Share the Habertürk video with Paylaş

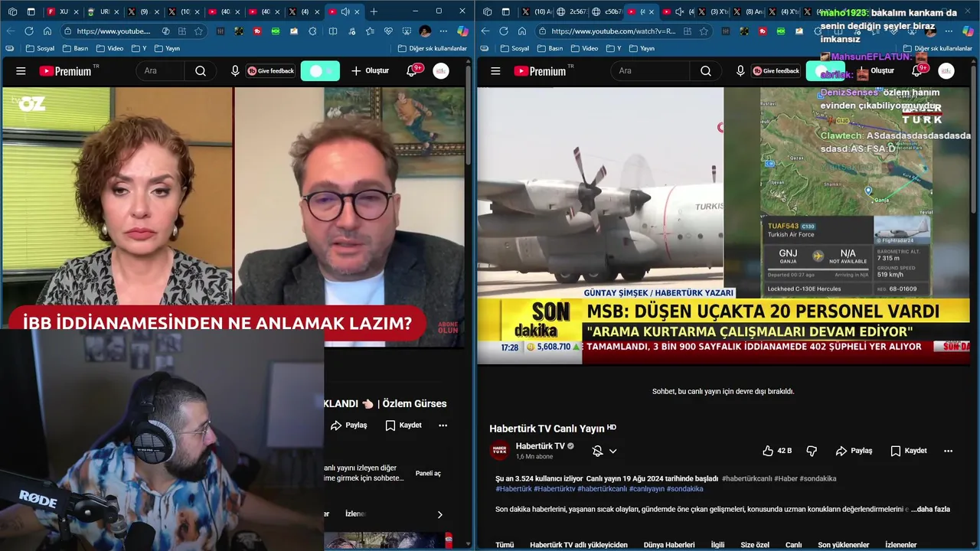[x=854, y=451]
